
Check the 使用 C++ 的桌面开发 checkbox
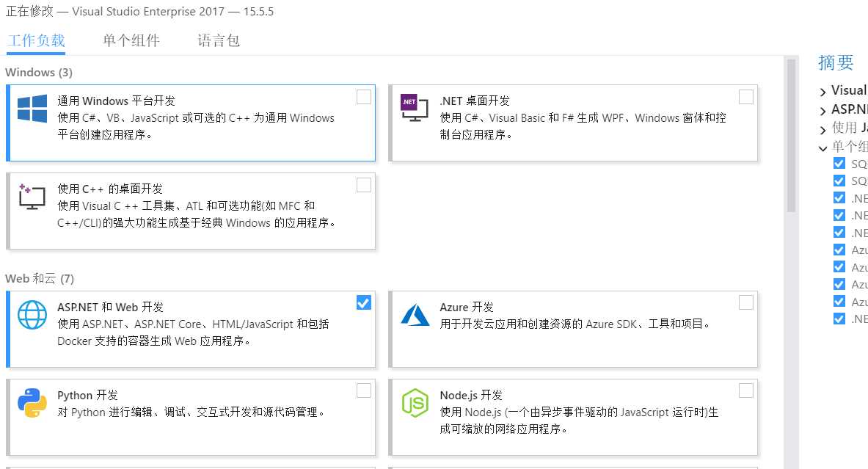[x=364, y=185]
